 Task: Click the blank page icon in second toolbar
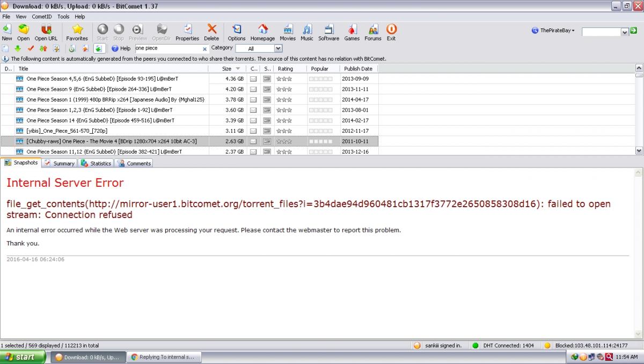point(5,48)
